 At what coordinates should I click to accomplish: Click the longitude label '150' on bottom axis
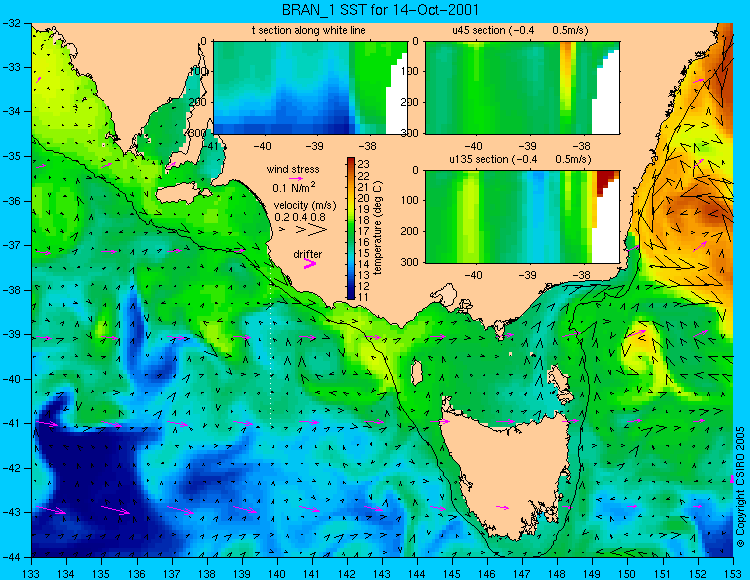[628, 573]
